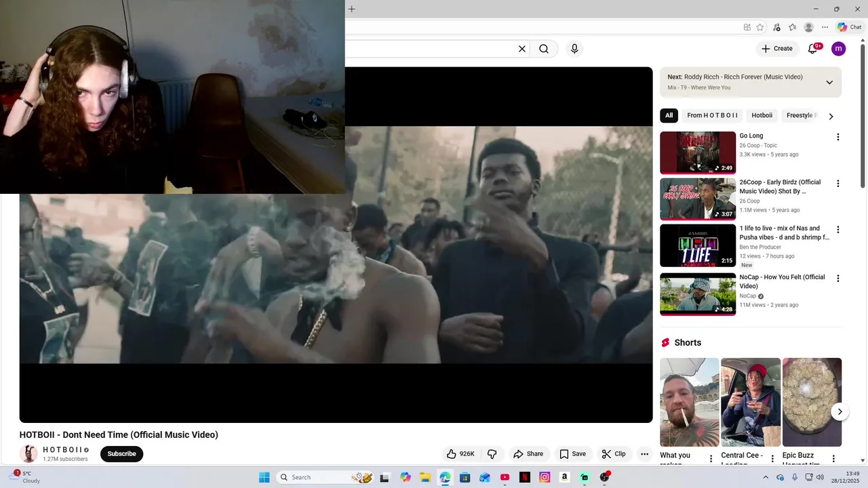Click the Edge split screen/apps icon in address bar
The height and width of the screenshot is (488, 868).
click(747, 27)
